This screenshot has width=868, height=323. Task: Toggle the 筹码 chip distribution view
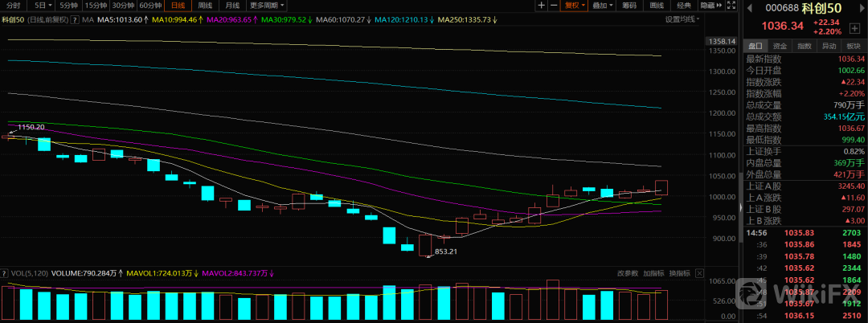pos(628,5)
